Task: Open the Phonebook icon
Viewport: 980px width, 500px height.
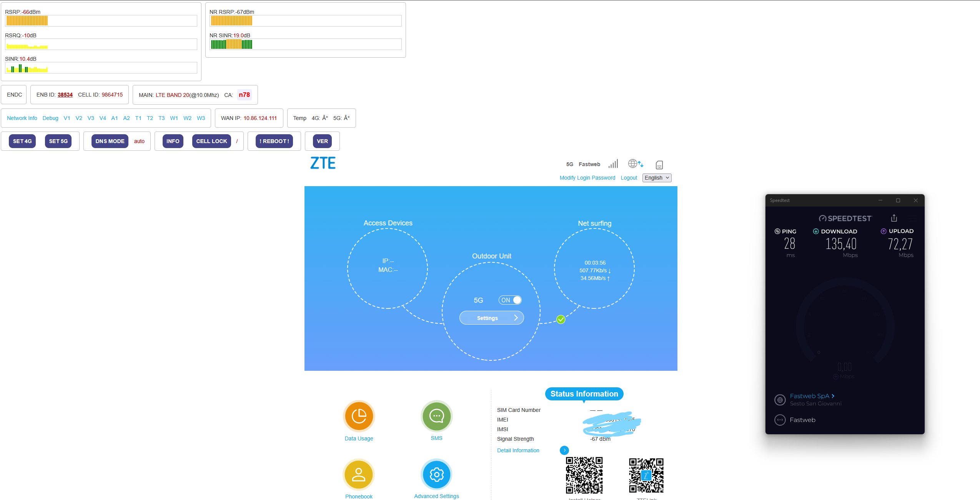Action: (x=359, y=475)
